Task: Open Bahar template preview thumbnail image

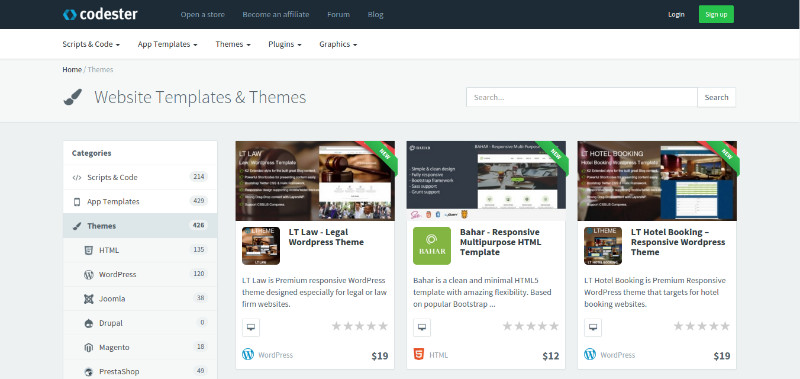Action: [486, 181]
